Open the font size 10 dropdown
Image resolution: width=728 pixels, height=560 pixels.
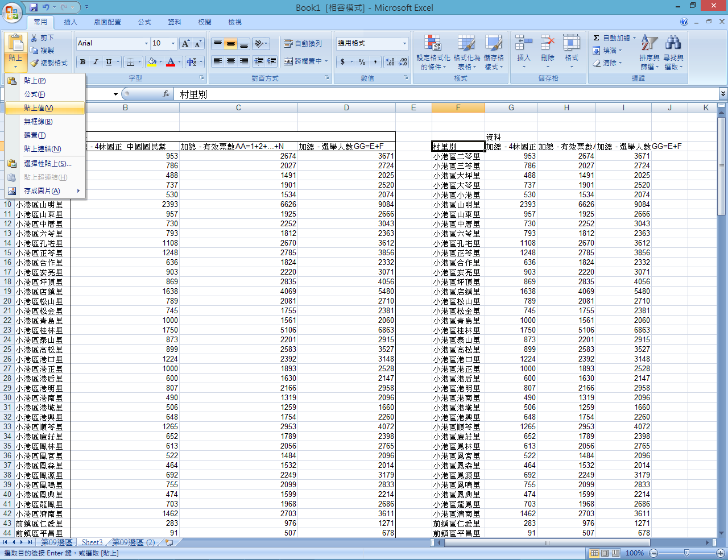(173, 43)
